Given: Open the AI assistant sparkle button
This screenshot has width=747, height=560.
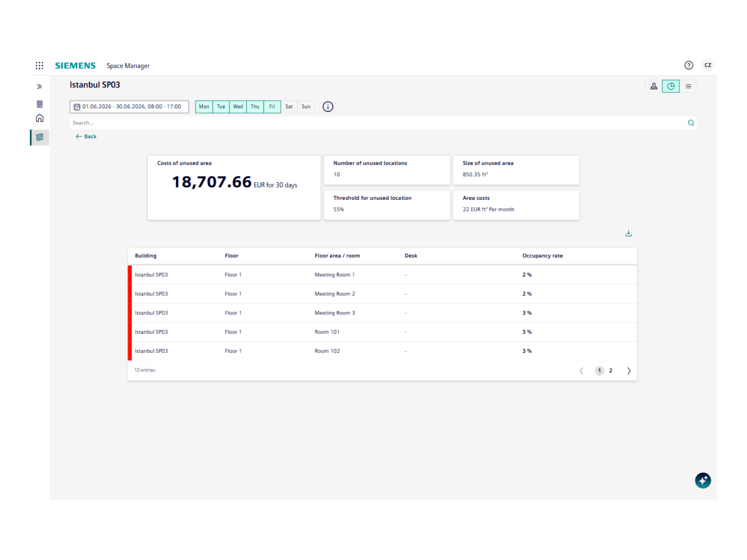Looking at the screenshot, I should click(x=703, y=481).
